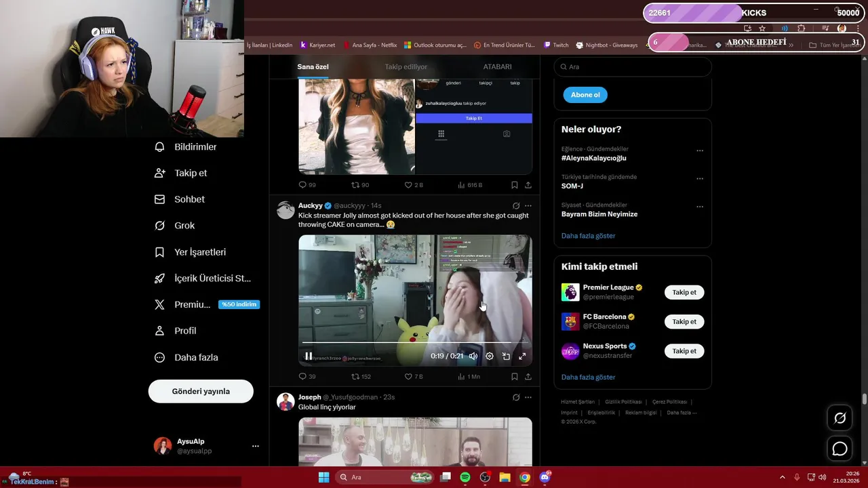Screen dimensions: 868x488
Task: Reply to the Auckyy post
Action: click(307, 376)
